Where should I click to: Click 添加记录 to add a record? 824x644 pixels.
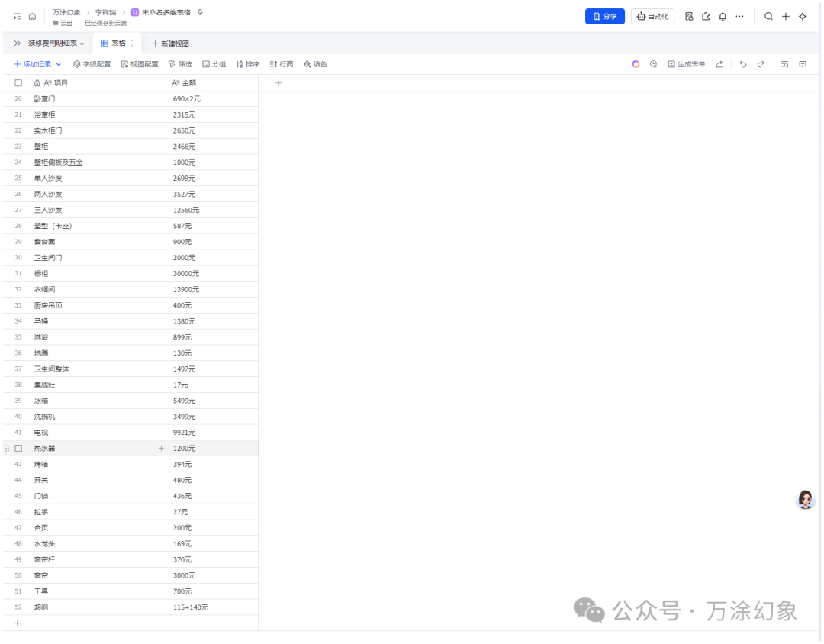pyautogui.click(x=33, y=64)
